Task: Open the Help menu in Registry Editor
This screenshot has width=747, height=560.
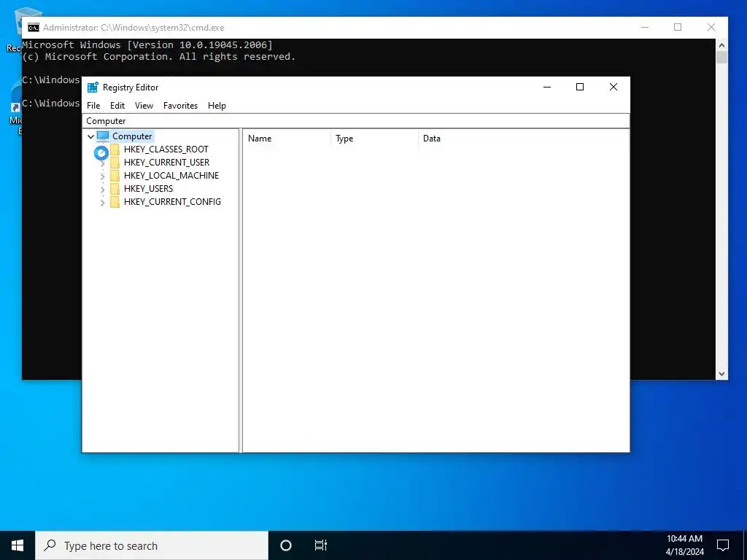Action: 217,106
